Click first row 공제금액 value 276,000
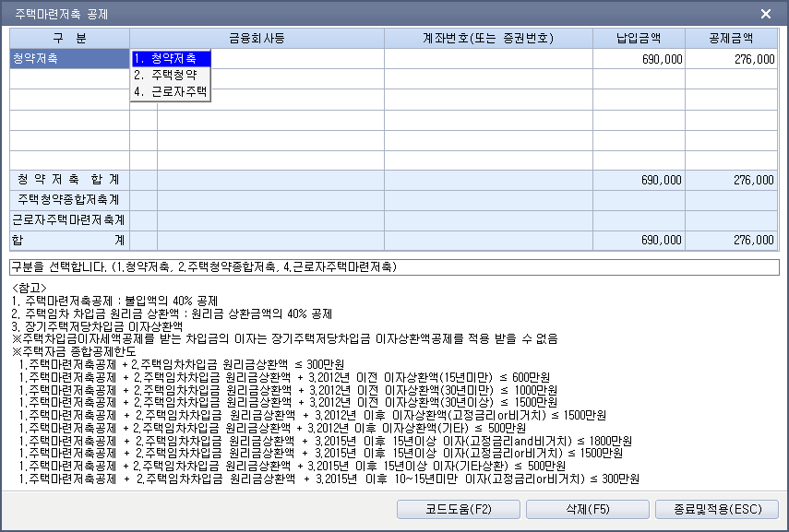The image size is (789, 532). [731, 59]
